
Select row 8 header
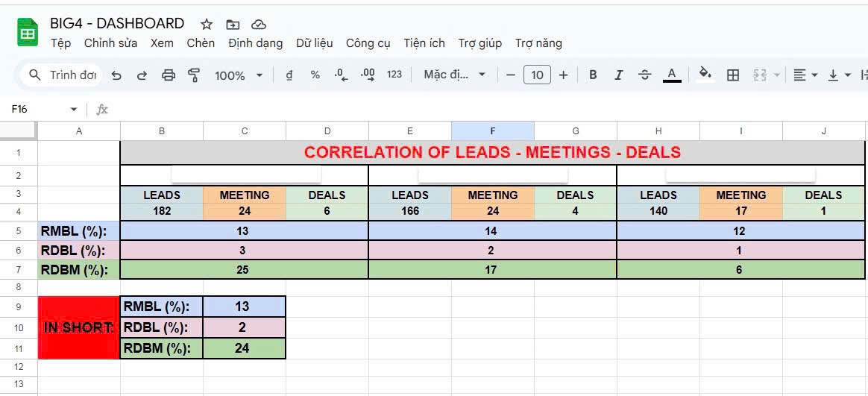(19, 287)
